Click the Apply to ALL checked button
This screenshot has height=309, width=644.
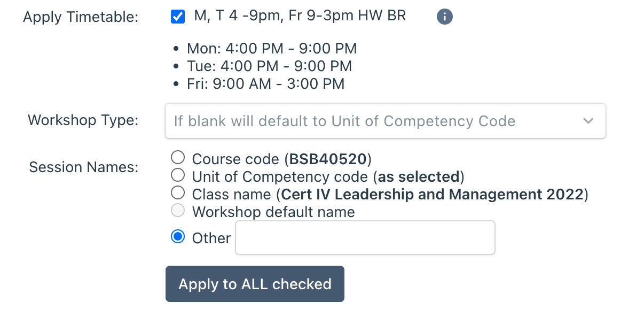click(255, 284)
